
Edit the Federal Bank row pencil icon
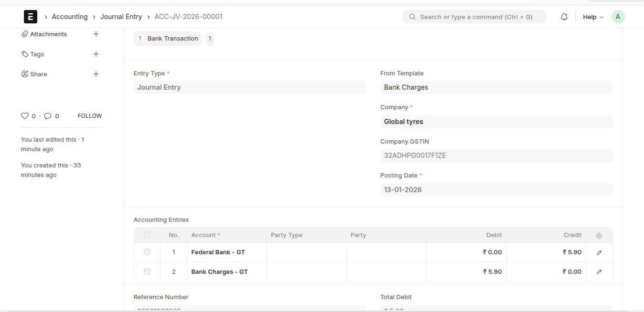point(599,252)
